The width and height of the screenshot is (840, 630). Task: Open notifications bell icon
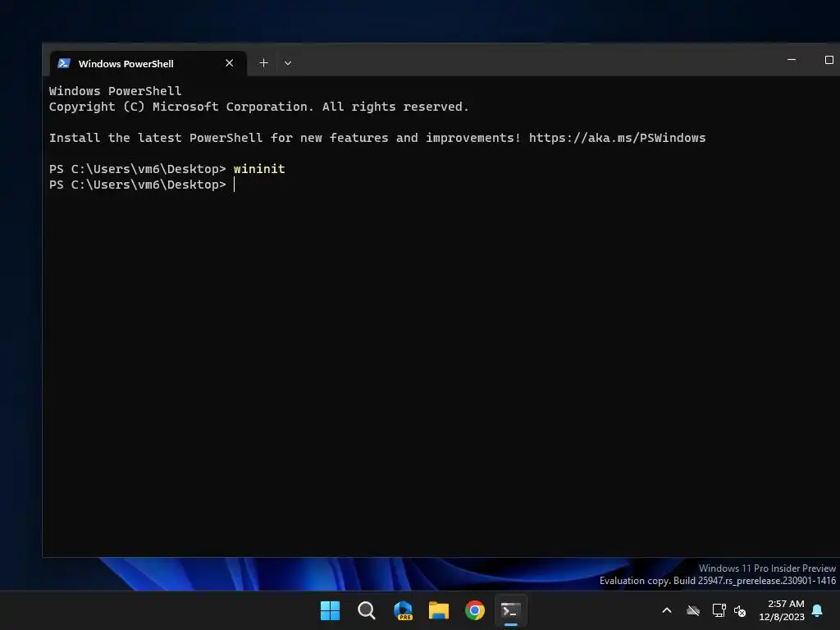[x=818, y=610]
